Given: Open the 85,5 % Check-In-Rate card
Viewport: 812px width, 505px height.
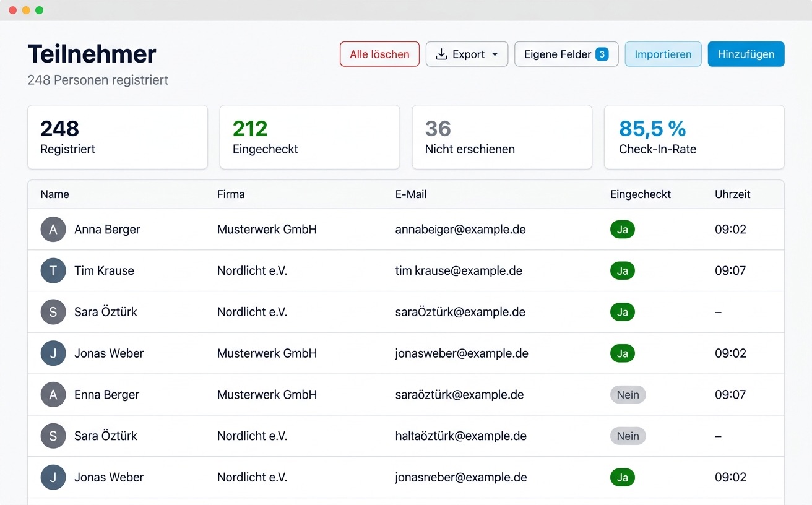Looking at the screenshot, I should [x=694, y=137].
